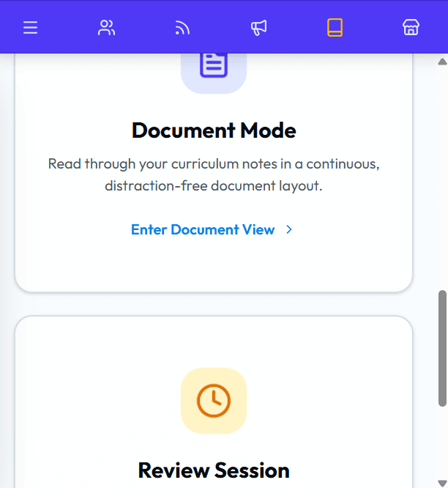Click the vertical scrollbar thumb
The width and height of the screenshot is (448, 488).
(442, 348)
